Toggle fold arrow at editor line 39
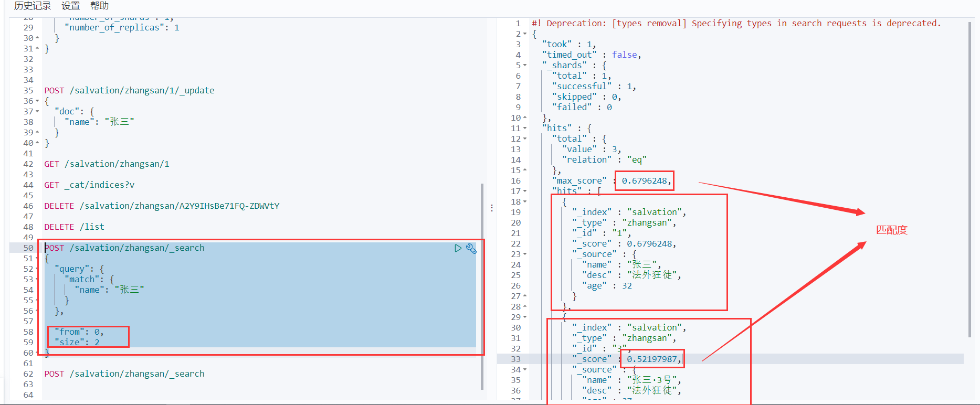Image resolution: width=980 pixels, height=405 pixels. 37,132
